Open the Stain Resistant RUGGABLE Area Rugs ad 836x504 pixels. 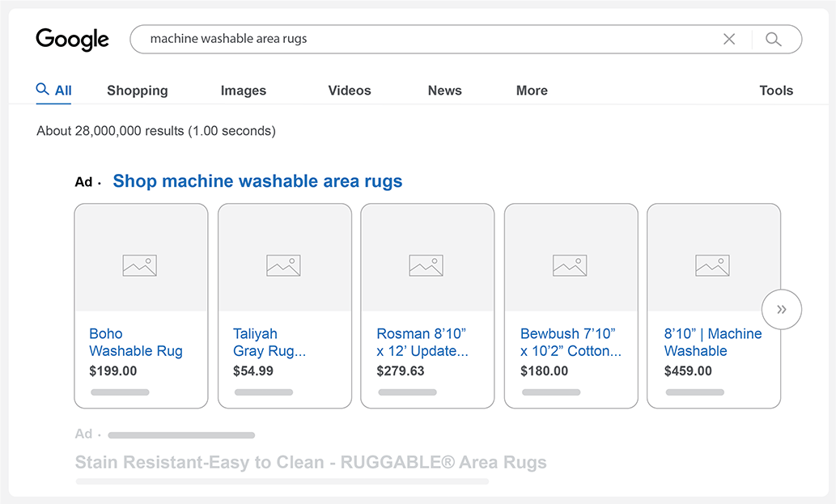[x=311, y=462]
